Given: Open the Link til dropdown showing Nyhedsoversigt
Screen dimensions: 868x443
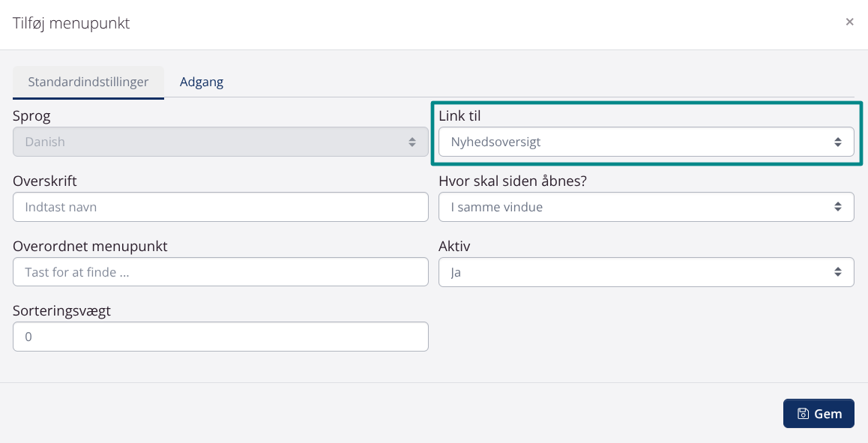Looking at the screenshot, I should point(637,142).
